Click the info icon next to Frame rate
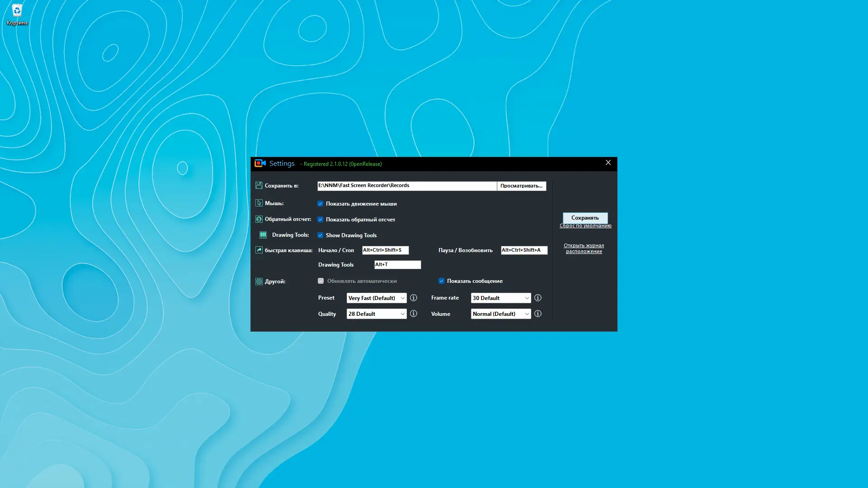This screenshot has width=868, height=488. pyautogui.click(x=538, y=298)
